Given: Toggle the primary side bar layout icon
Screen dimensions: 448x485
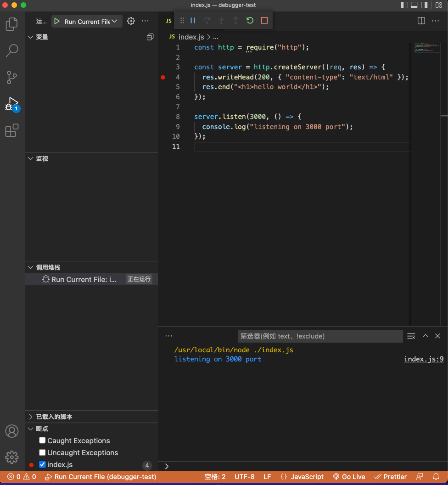Looking at the screenshot, I should [404, 5].
